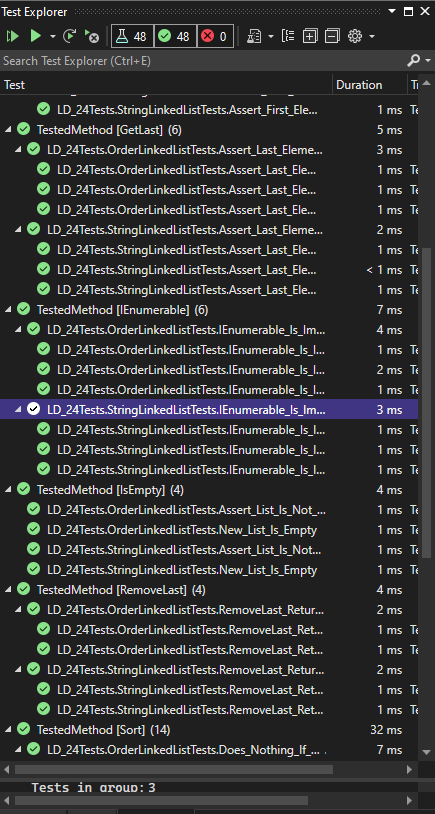This screenshot has width=435, height=814.
Task: Toggle the total tests filter showing 48
Action: tap(132, 36)
